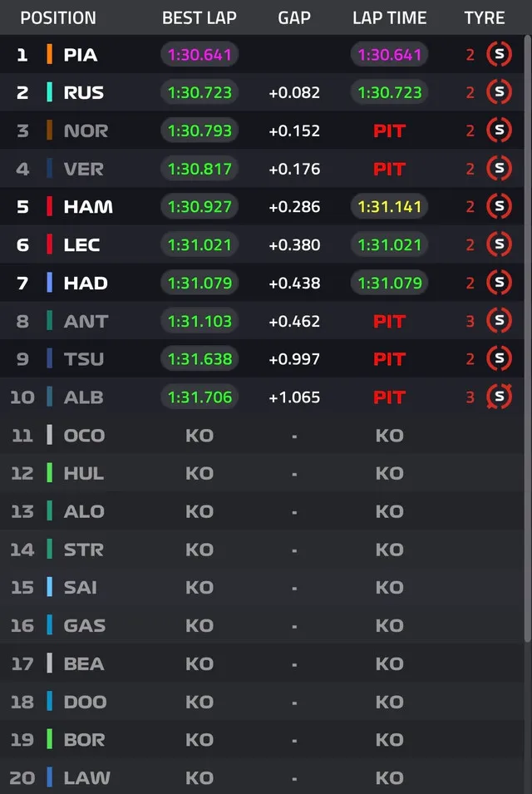The height and width of the screenshot is (794, 532).
Task: Click VER's soft tyre icon
Action: click(x=499, y=168)
